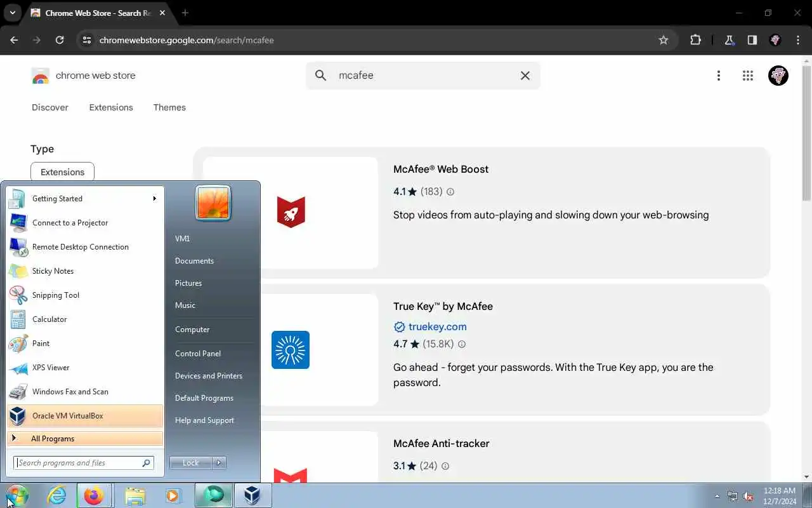The width and height of the screenshot is (812, 508).
Task: Open the shutdown options arrow beside Lock
Action: [219, 463]
